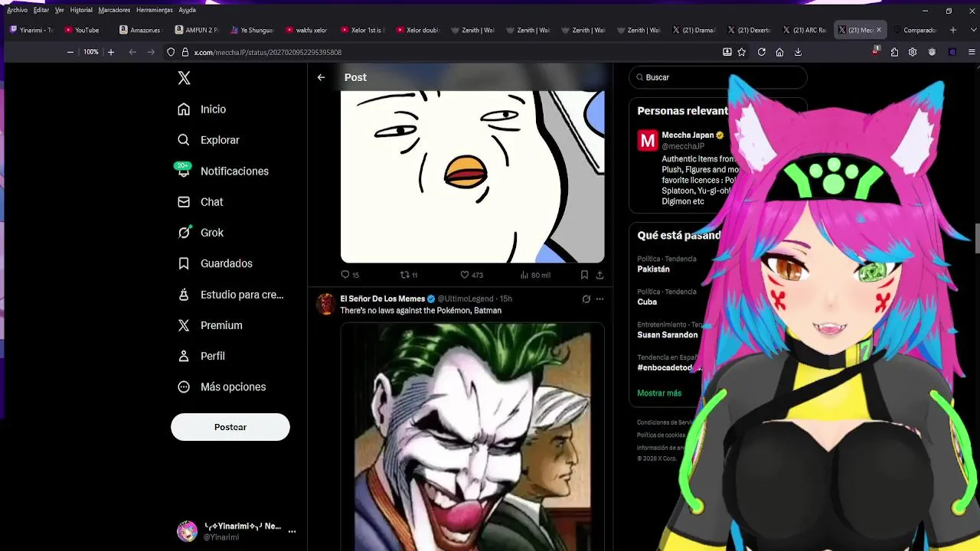Image resolution: width=980 pixels, height=551 pixels.
Task: Click the site security lock icon
Action: coord(184,52)
